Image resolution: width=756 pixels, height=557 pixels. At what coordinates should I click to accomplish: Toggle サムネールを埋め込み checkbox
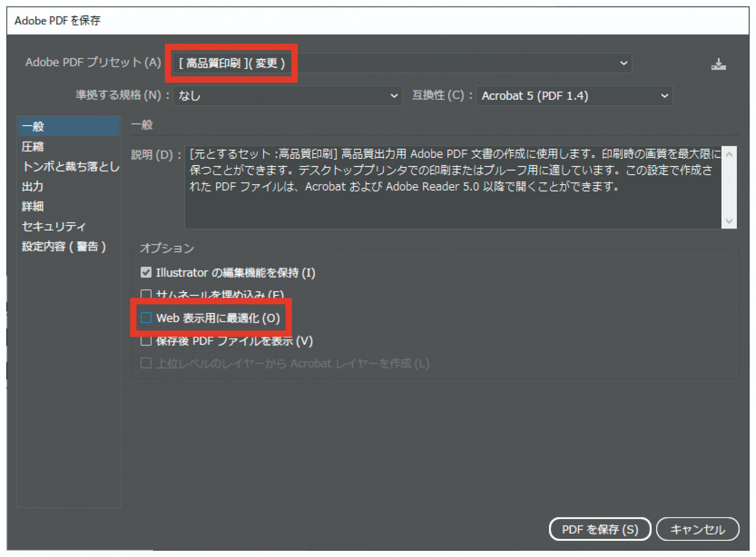(146, 294)
